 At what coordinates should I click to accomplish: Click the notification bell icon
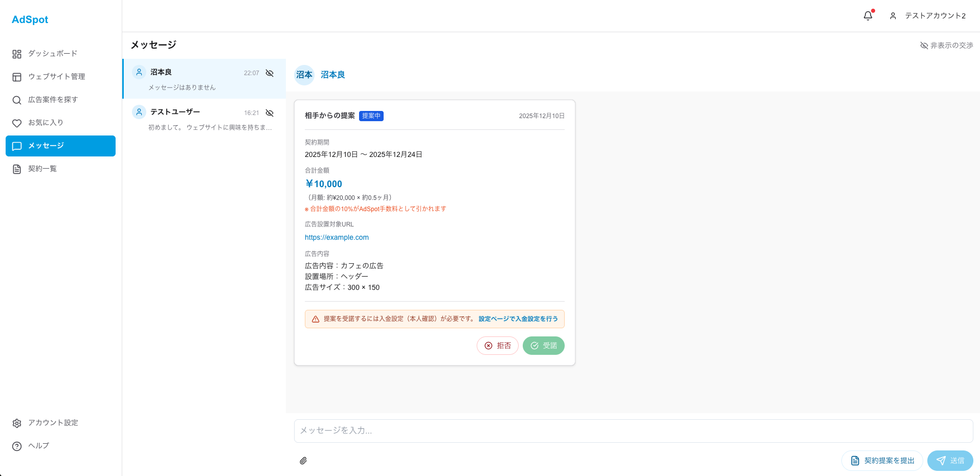click(x=868, y=16)
